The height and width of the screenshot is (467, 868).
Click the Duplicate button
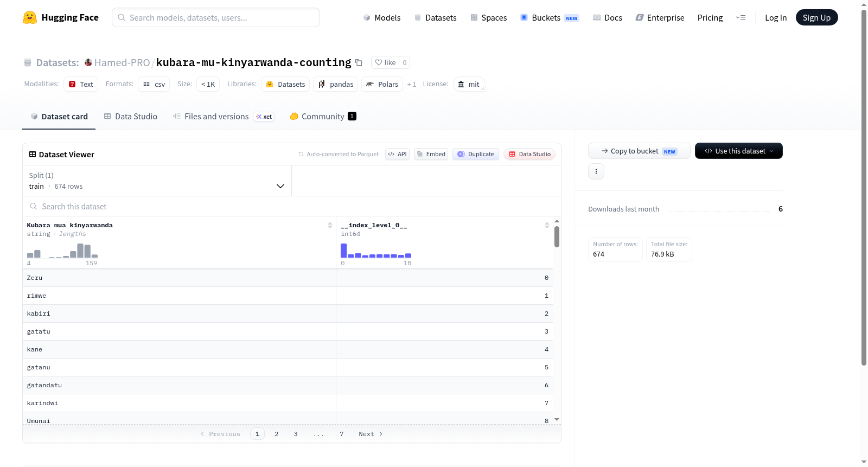(476, 154)
